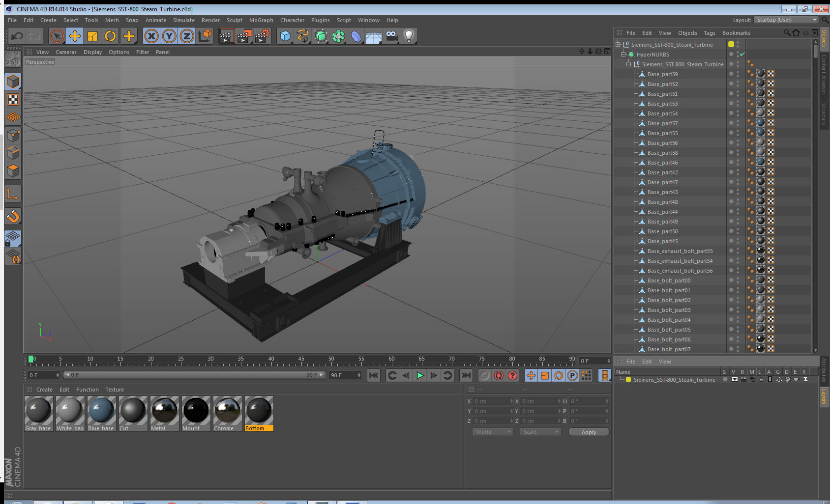Click the X position field
The height and width of the screenshot is (504, 830).
click(492, 401)
